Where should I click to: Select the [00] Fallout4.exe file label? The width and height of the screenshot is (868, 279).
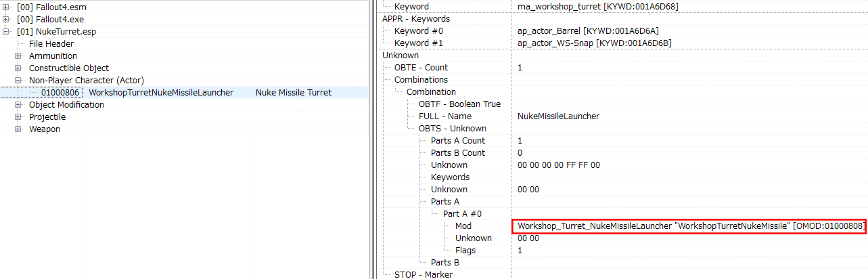coord(51,19)
